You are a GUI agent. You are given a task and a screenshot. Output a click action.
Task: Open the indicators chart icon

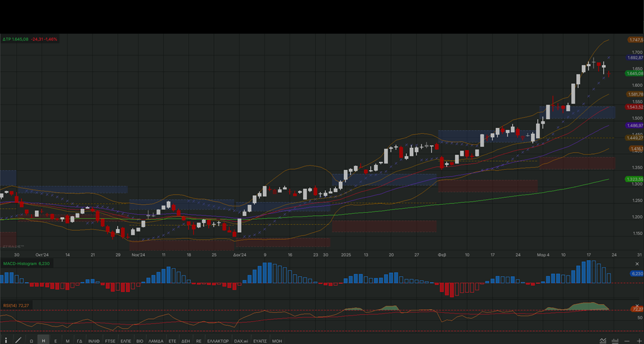603,340
